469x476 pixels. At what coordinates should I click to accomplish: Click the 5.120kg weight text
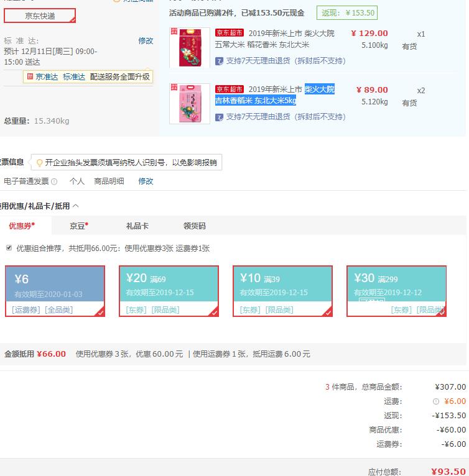point(374,102)
